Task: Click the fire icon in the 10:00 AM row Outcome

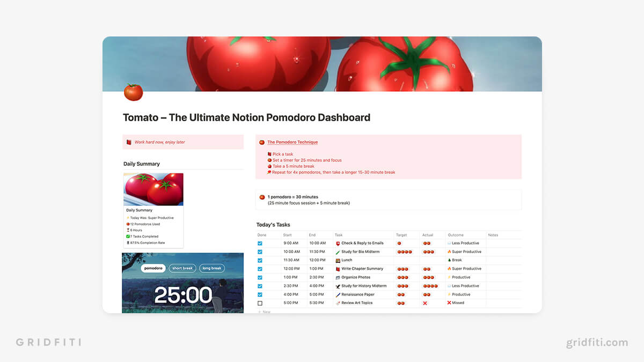Action: click(x=449, y=252)
